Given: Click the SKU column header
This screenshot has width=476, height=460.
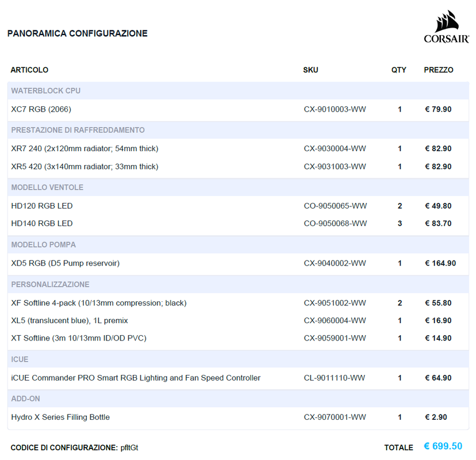Looking at the screenshot, I should pos(311,70).
